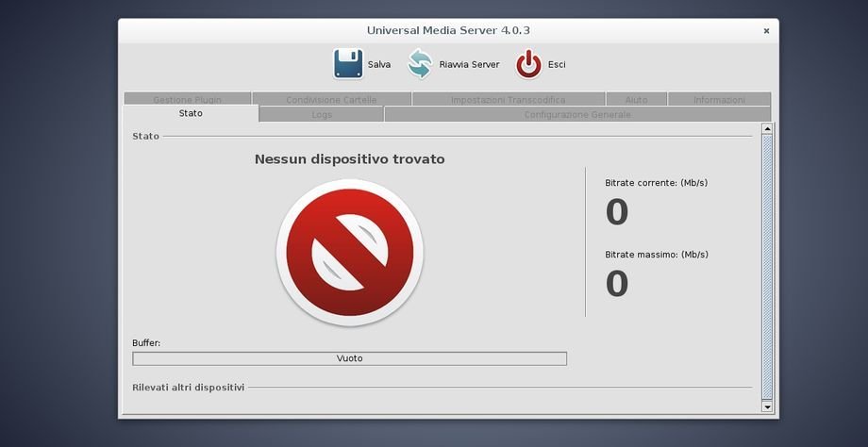The height and width of the screenshot is (447, 868).
Task: Click the Esci label
Action: (x=557, y=65)
